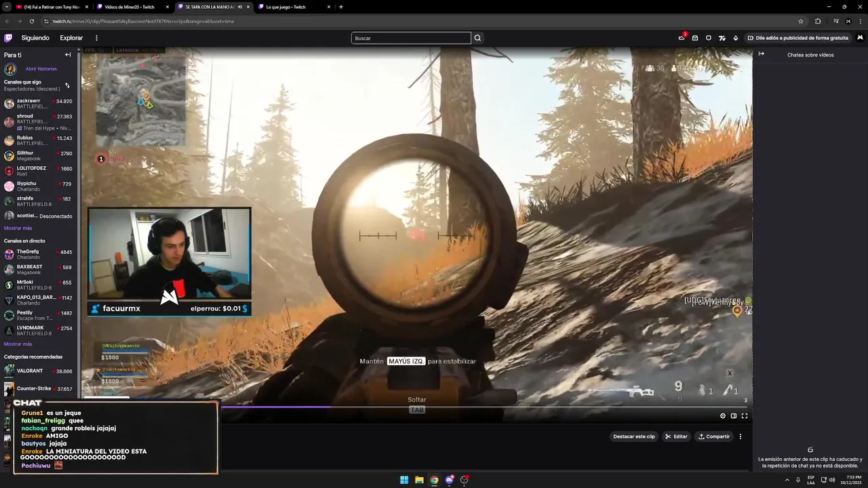Click Destacar este clip button
Image resolution: width=868 pixels, height=488 pixels.
pos(634,436)
